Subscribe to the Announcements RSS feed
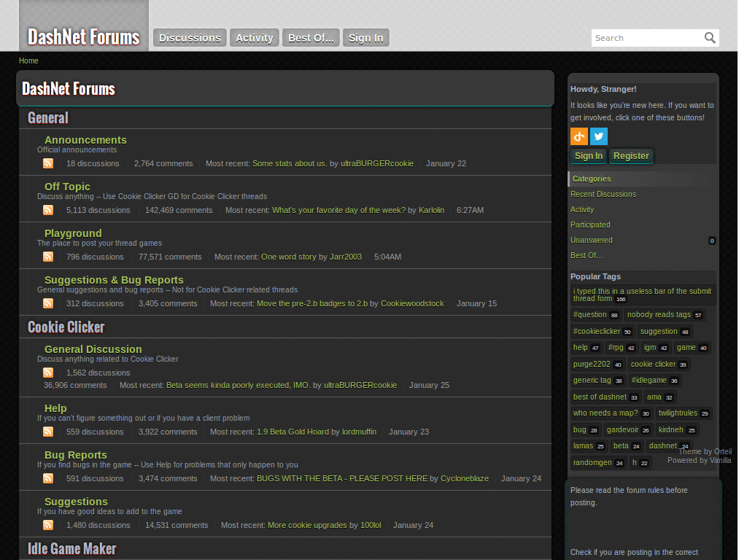 pyautogui.click(x=48, y=163)
